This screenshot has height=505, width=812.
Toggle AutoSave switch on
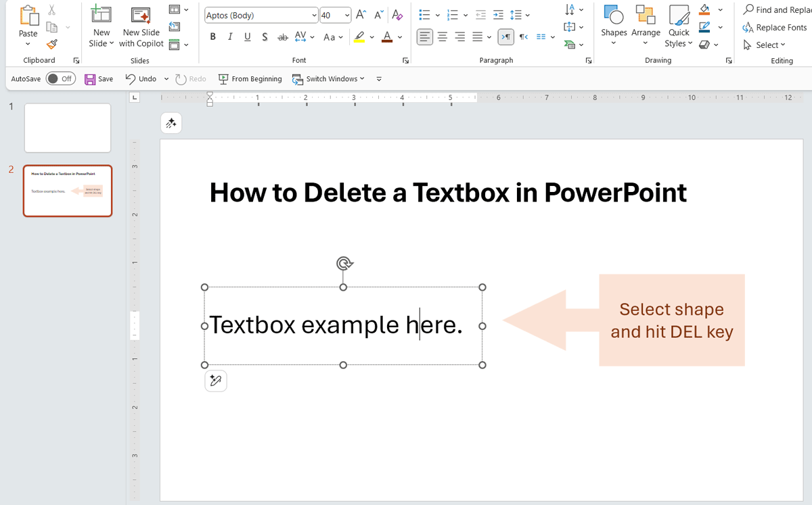60,79
